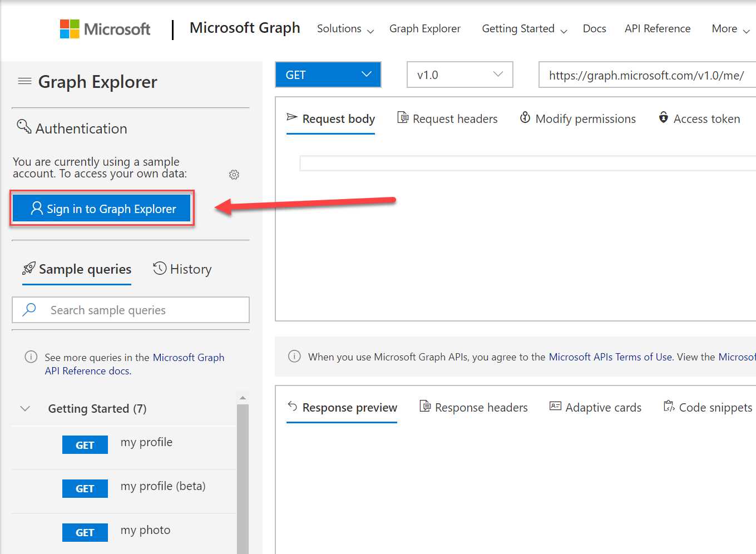The image size is (756, 554).
Task: Expand the More menu
Action: (x=731, y=29)
